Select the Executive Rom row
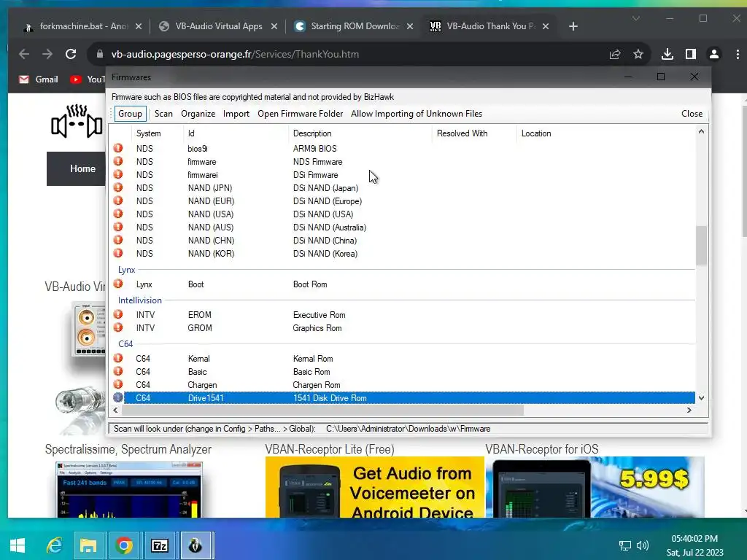The image size is (747, 560). pos(404,315)
